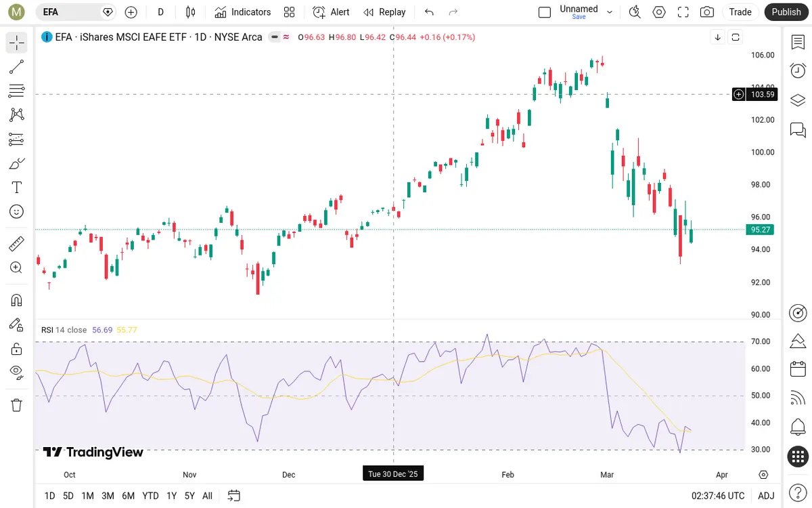Toggle magnet mode for drawings

17,300
